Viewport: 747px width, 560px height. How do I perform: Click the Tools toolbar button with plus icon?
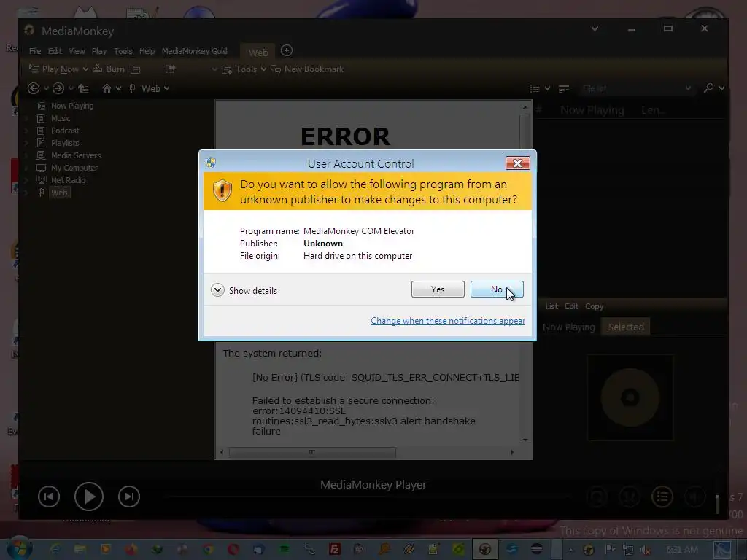coord(239,69)
